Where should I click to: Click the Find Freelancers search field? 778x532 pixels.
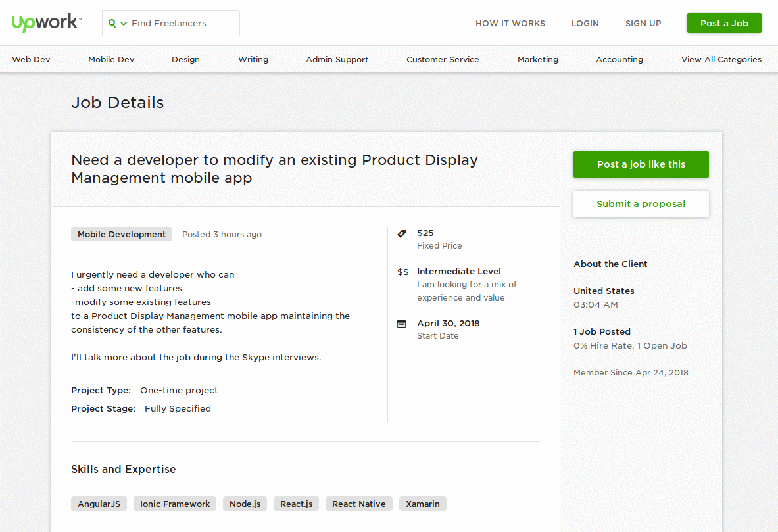pos(171,23)
